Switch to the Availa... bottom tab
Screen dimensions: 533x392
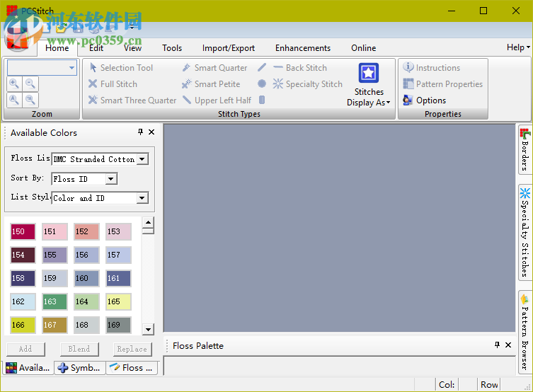28,367
